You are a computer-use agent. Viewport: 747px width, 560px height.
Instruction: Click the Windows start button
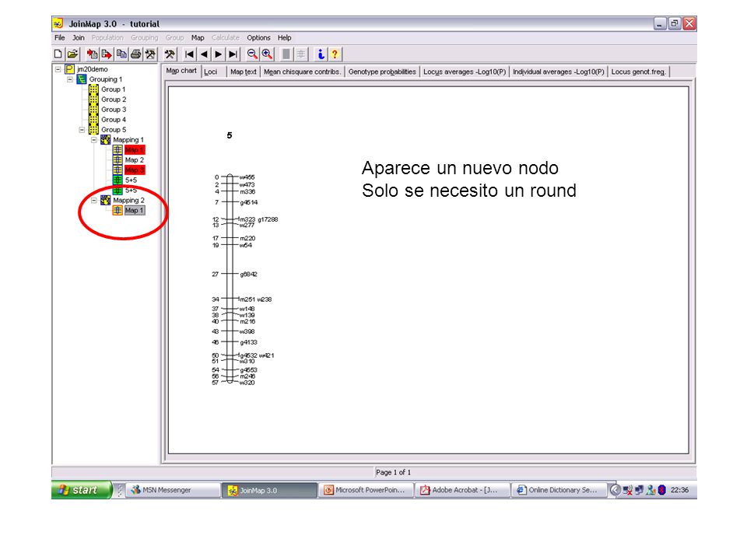click(x=82, y=490)
